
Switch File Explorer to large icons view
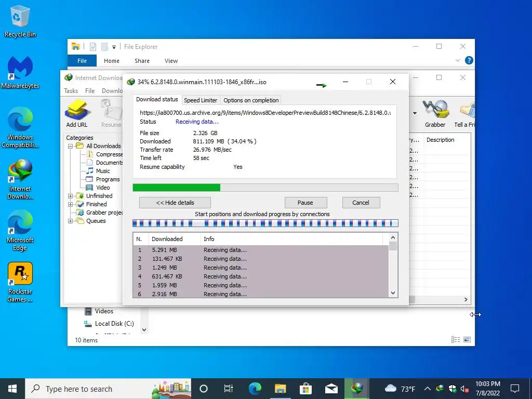pos(467,340)
